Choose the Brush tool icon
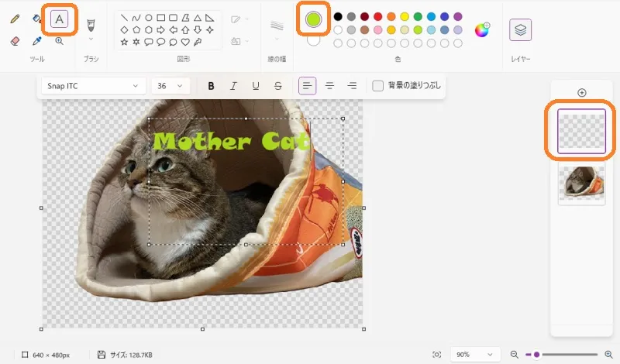 click(x=91, y=26)
